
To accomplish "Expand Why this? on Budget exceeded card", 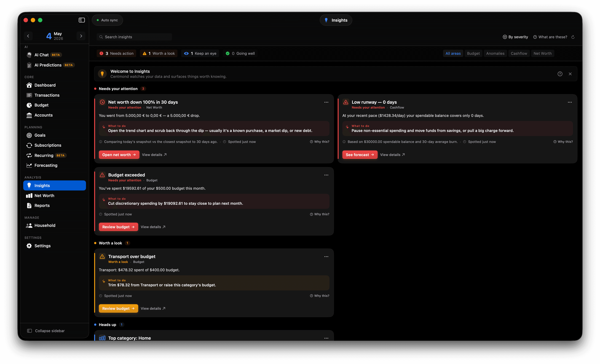I will [x=319, y=214].
